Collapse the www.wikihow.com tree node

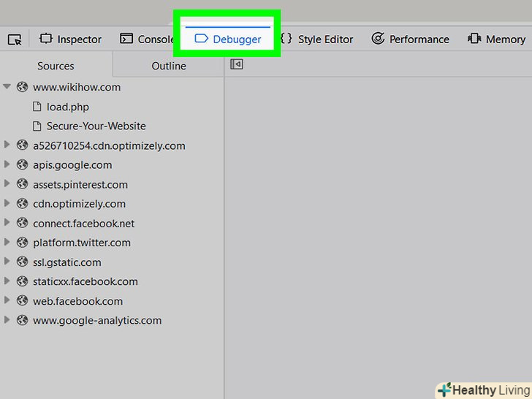click(x=7, y=86)
